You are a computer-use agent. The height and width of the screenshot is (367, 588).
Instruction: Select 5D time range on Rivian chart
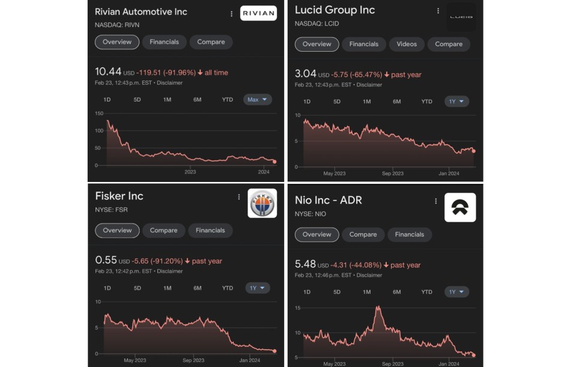click(x=137, y=100)
